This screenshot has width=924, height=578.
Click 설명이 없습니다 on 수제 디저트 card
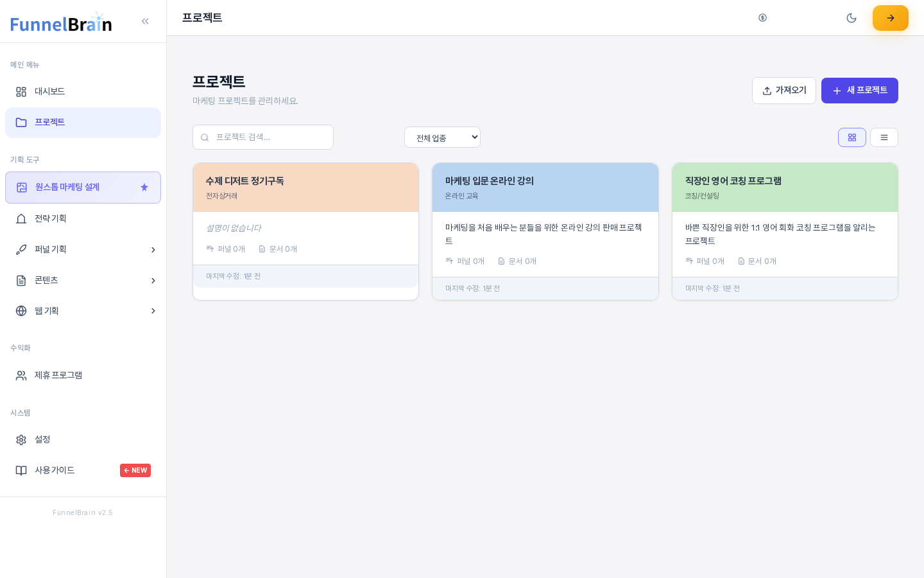(x=234, y=228)
